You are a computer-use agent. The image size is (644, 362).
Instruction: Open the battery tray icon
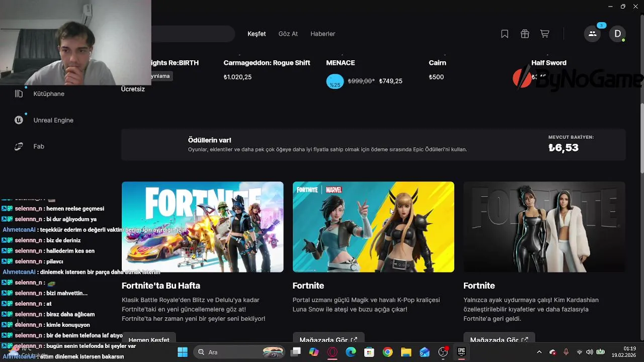point(600,352)
